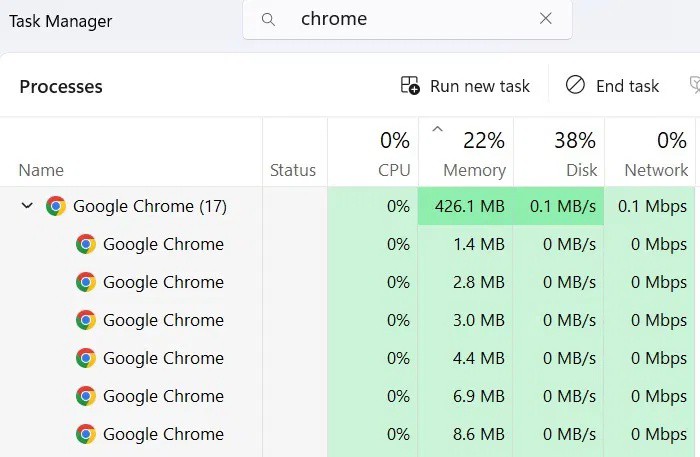
Task: Collapse the Google Chrome (17) group
Action: coord(27,206)
